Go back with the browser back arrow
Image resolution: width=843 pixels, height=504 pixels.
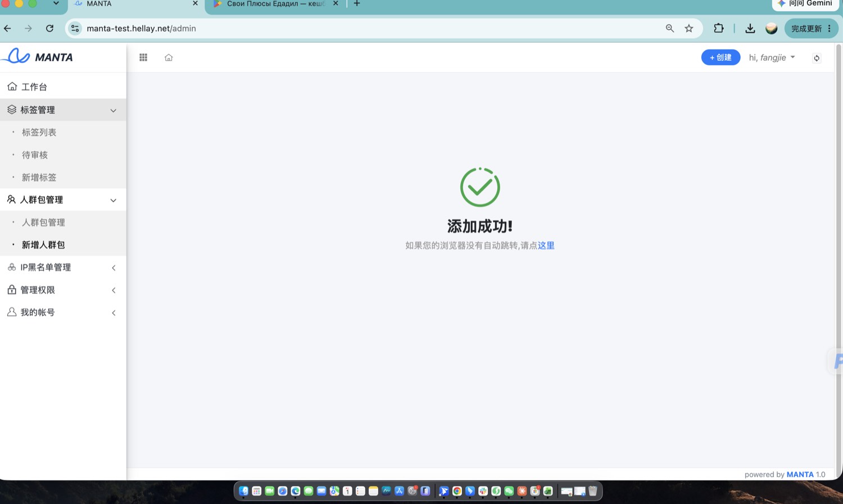[7, 28]
